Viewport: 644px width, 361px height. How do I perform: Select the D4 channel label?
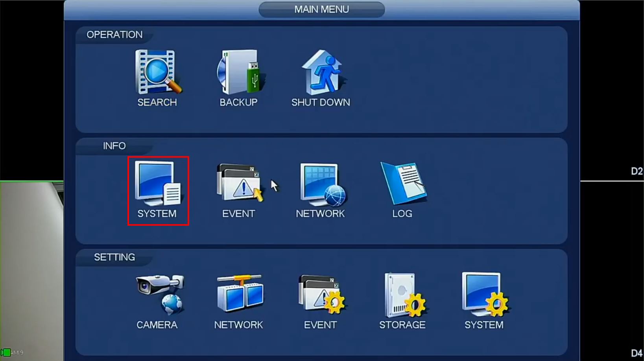pos(637,353)
